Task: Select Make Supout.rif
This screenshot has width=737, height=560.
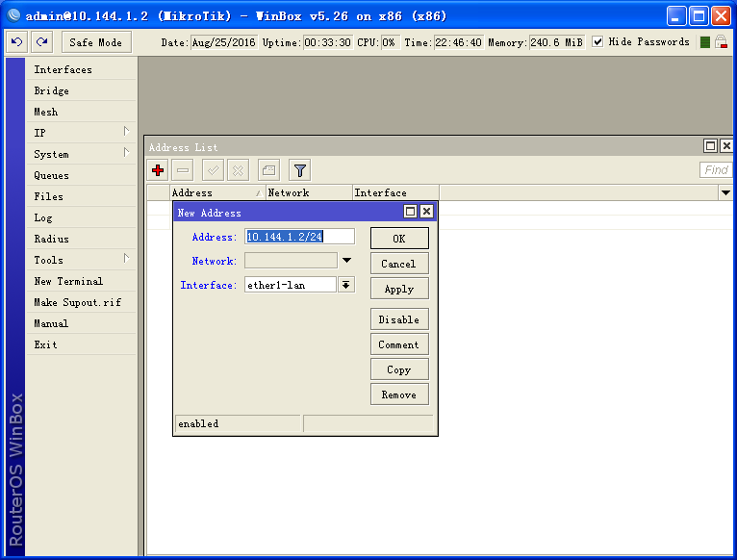Action: [x=81, y=302]
